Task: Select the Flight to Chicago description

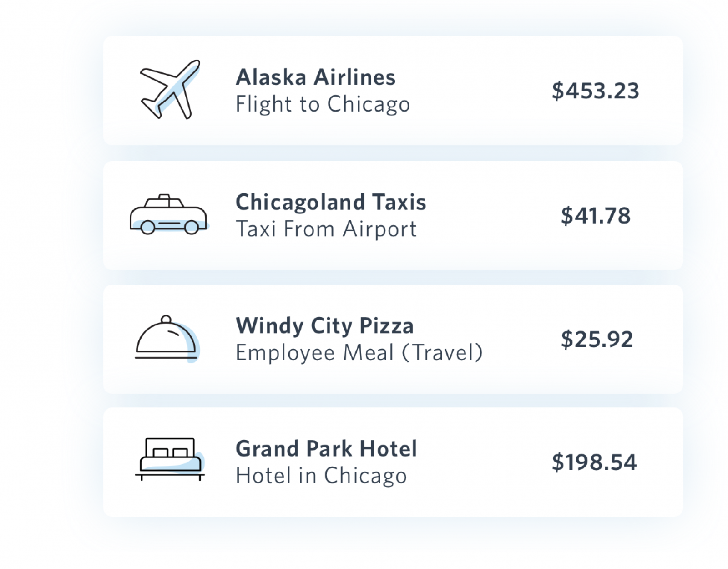Action: click(323, 104)
